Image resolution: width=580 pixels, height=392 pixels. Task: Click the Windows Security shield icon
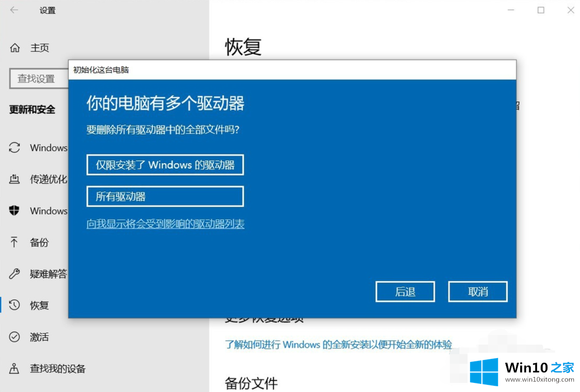(15, 211)
